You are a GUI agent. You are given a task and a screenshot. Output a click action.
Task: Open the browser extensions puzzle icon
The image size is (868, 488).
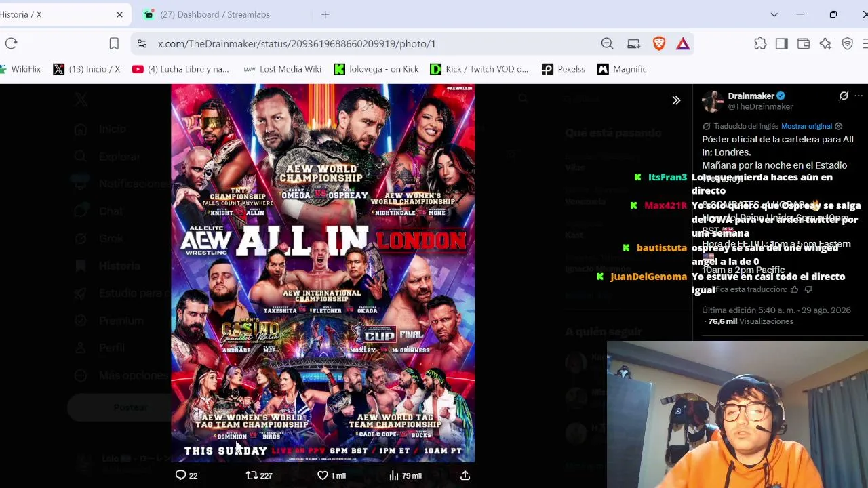pyautogui.click(x=760, y=43)
